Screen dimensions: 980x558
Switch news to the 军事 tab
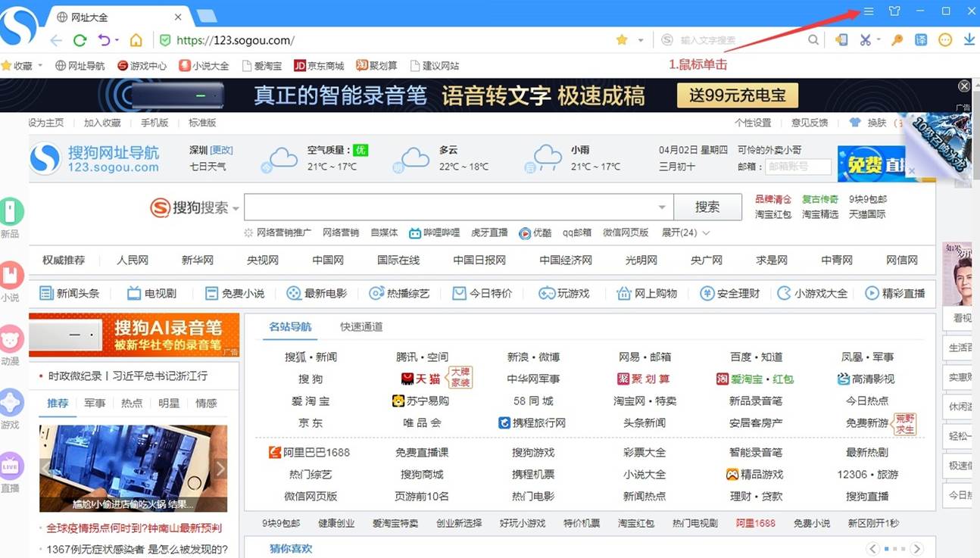pos(95,403)
